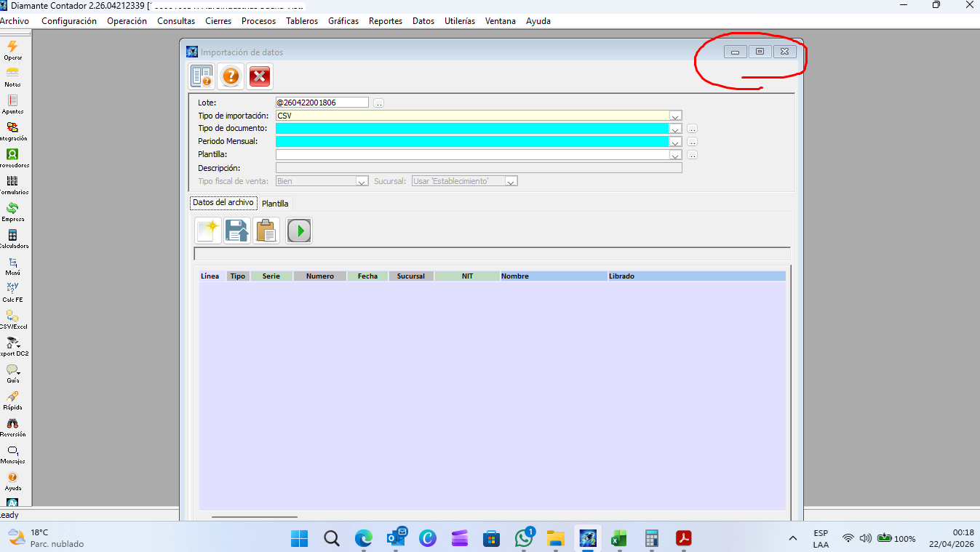Click the ellipsis button beside Plantilla field
Image resolution: width=980 pixels, height=552 pixels.
692,155
